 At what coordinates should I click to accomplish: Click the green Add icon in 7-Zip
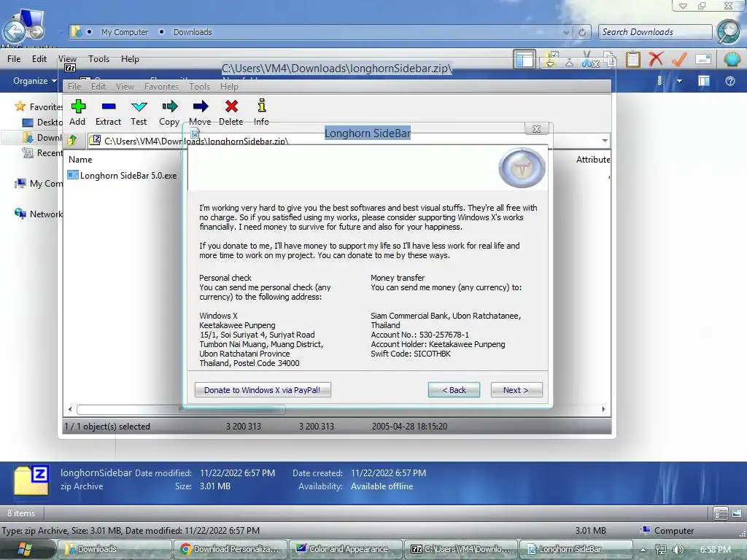(x=78, y=106)
